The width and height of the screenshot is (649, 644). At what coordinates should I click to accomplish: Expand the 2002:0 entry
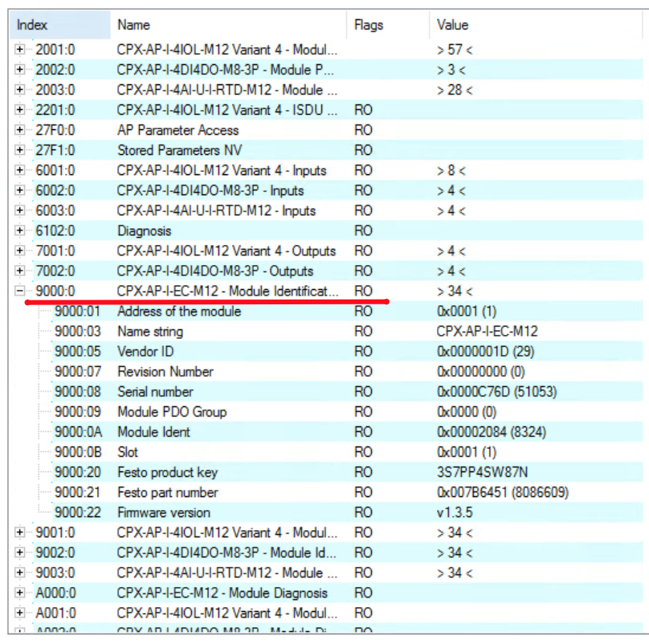[19, 70]
